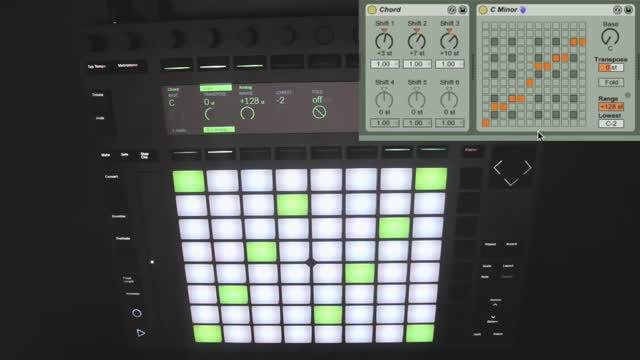The image size is (640, 360).
Task: Toggle the Fold button
Action: 611,82
